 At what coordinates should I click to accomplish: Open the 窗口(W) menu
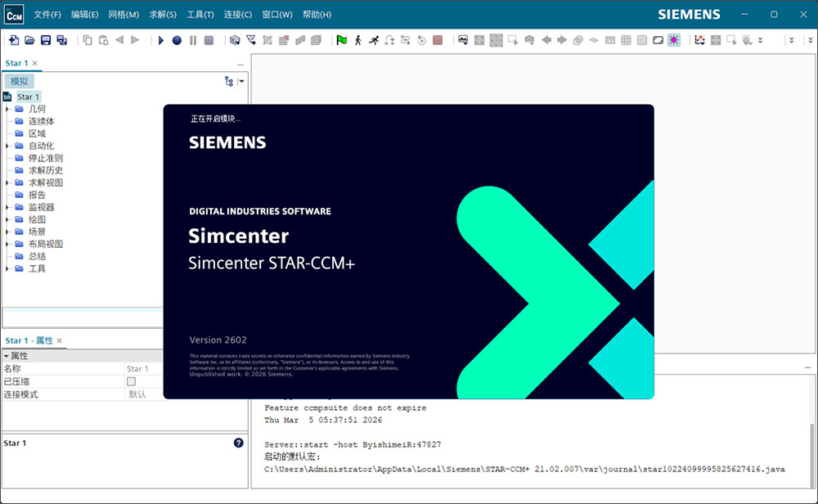pyautogui.click(x=277, y=15)
